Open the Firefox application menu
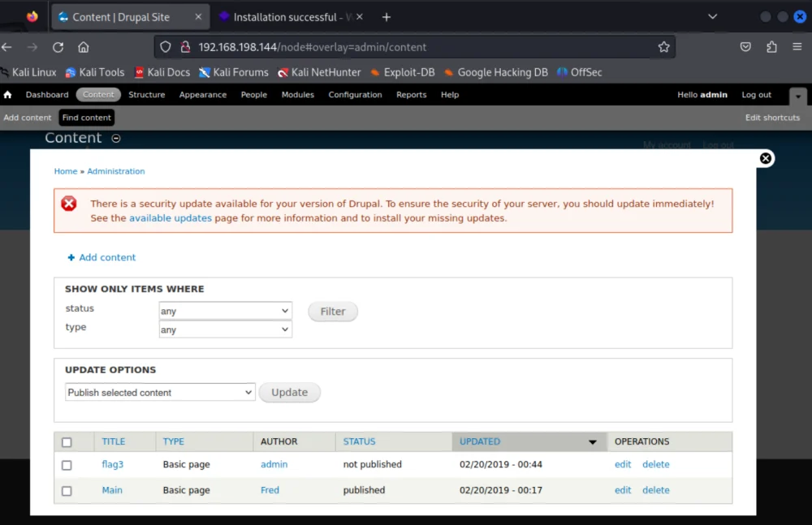The image size is (812, 525). 797,47
